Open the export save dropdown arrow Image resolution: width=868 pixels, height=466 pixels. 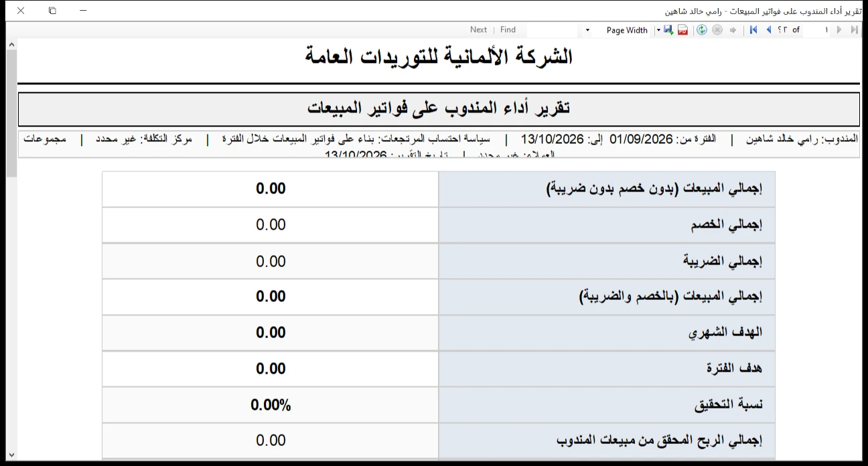pos(659,30)
